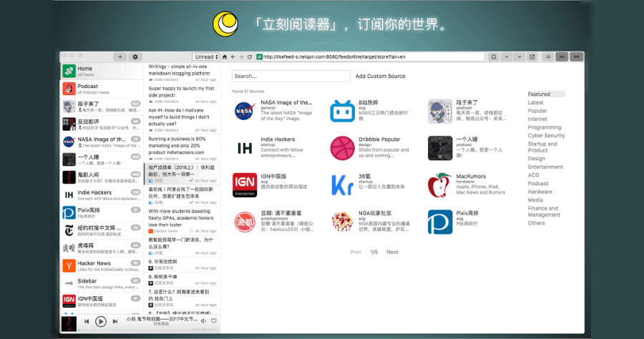The width and height of the screenshot is (644, 339).
Task: Open Indie Hackers feed in sidebar
Action: click(x=102, y=195)
